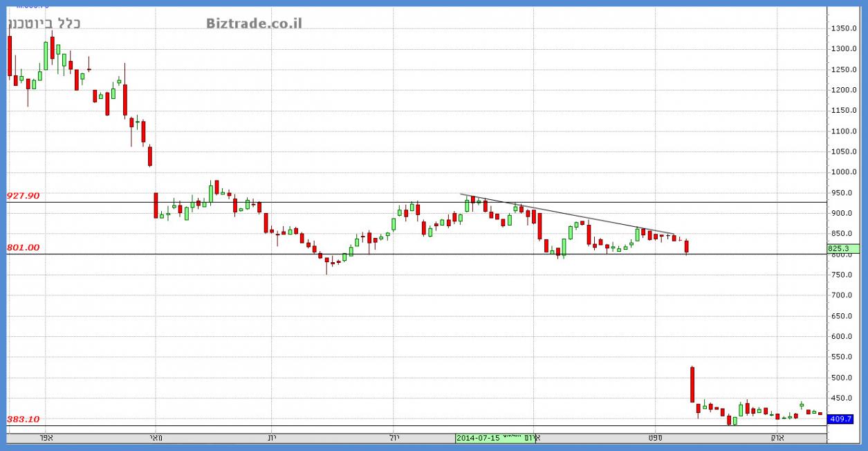This screenshot has width=868, height=451.
Task: Click the אפר month label on time axis
Action: tap(46, 438)
